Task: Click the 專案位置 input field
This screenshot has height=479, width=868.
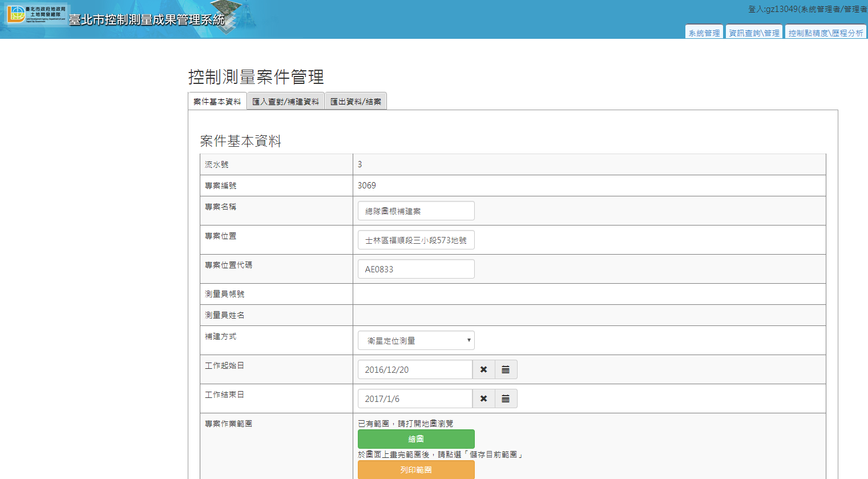Action: click(416, 240)
